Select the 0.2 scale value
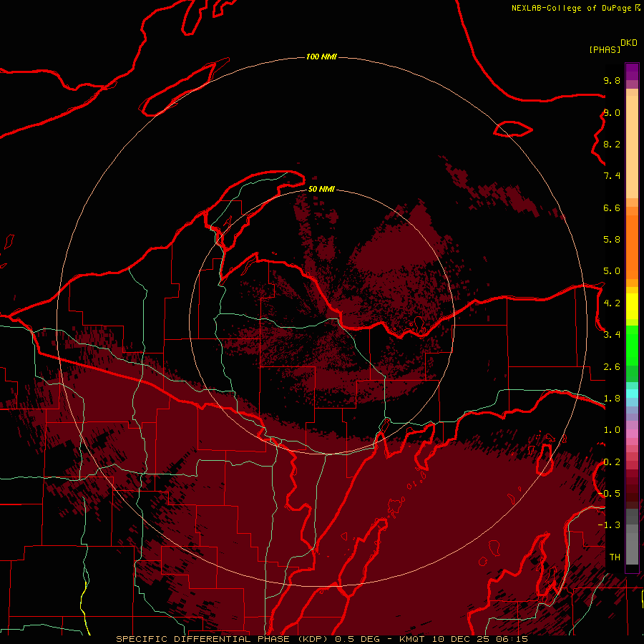Screen dimensions: 644x644 tap(612, 462)
